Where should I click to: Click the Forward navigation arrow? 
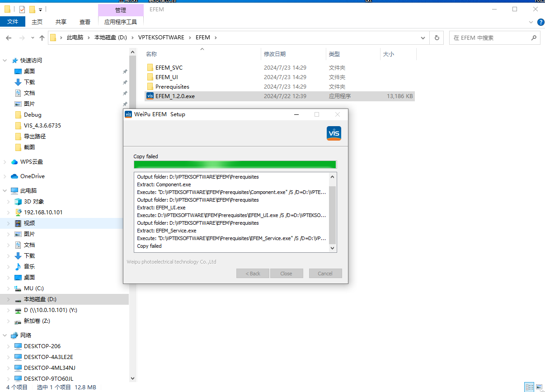point(22,38)
